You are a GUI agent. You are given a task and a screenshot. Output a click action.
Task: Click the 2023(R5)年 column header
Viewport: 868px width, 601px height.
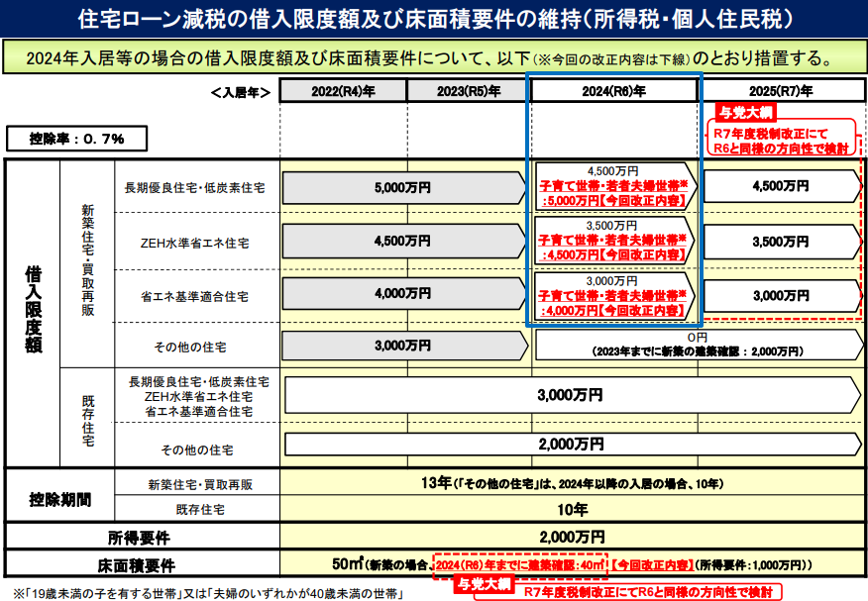(468, 91)
